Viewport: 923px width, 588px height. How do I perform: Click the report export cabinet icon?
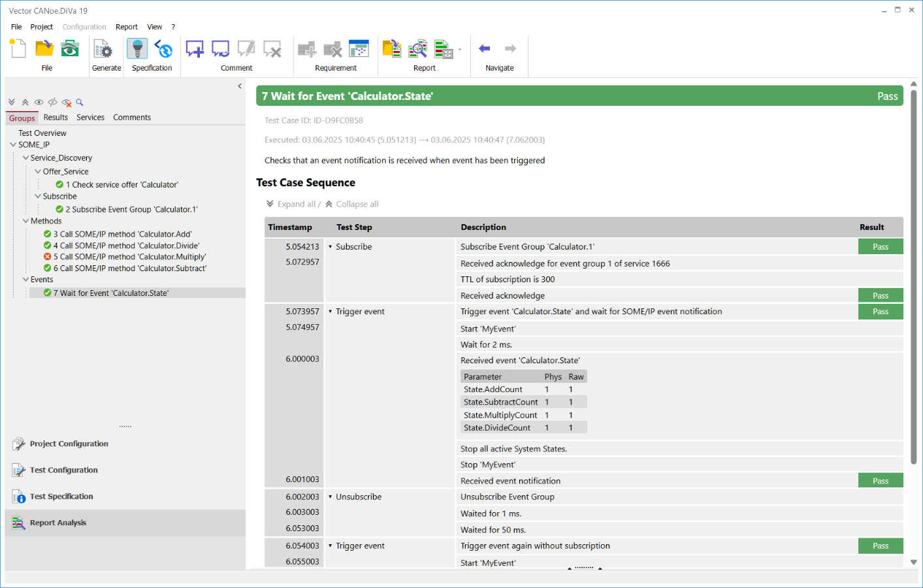click(444, 49)
